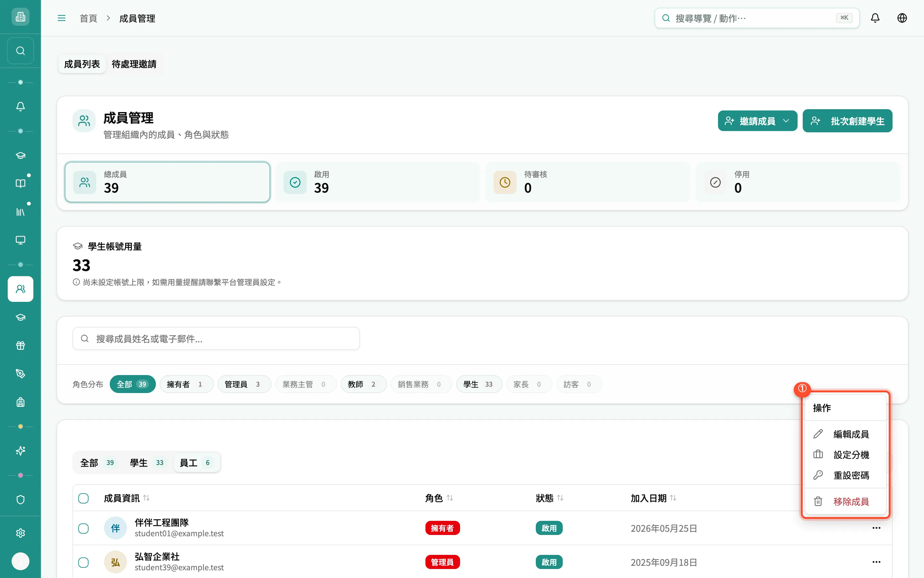Toggle the hamburger menu icon
Image resolution: width=924 pixels, height=578 pixels.
62,18
